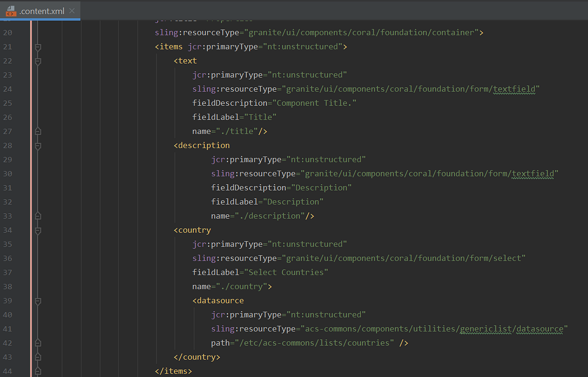Screen dimensions: 588x377
Task: Place cursor on the <country opening tag
Action: [192, 230]
